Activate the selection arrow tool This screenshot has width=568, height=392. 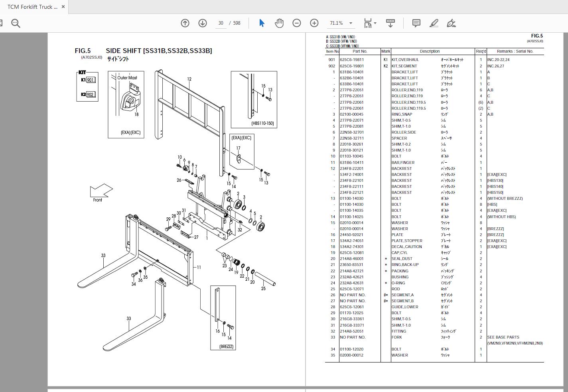point(262,23)
